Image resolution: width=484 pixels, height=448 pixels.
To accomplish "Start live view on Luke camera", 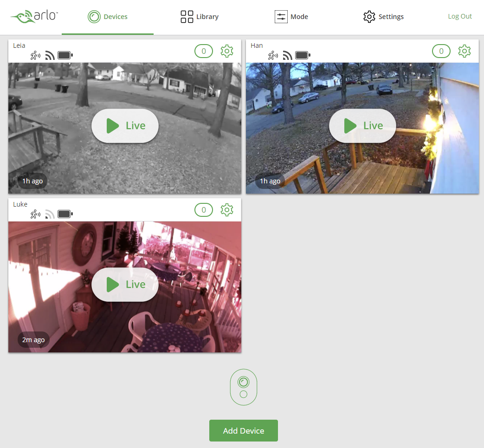I will [125, 285].
